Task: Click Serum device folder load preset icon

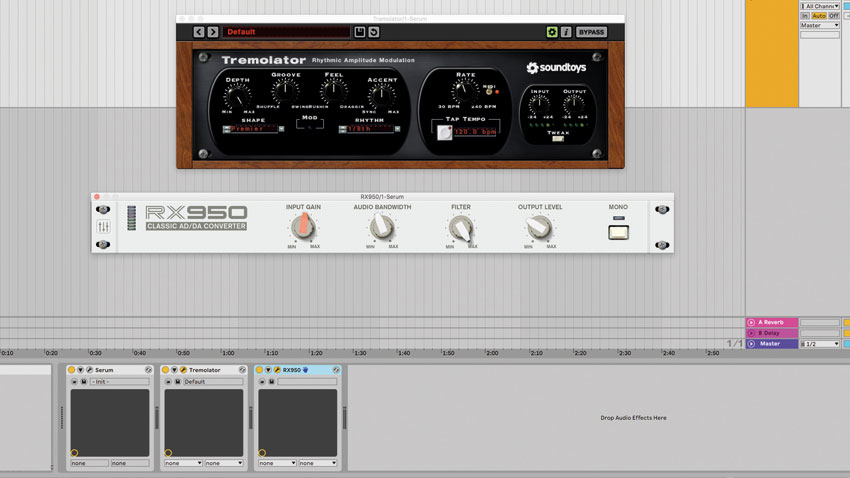Action: point(74,382)
